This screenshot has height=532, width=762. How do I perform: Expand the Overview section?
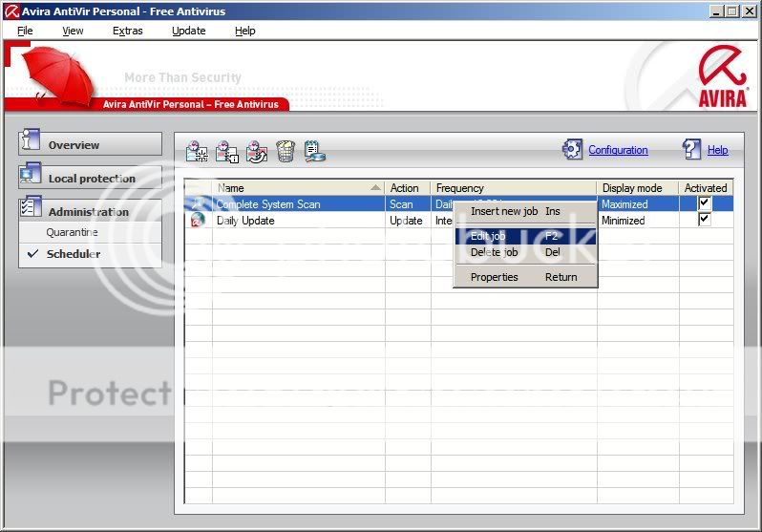click(x=90, y=144)
